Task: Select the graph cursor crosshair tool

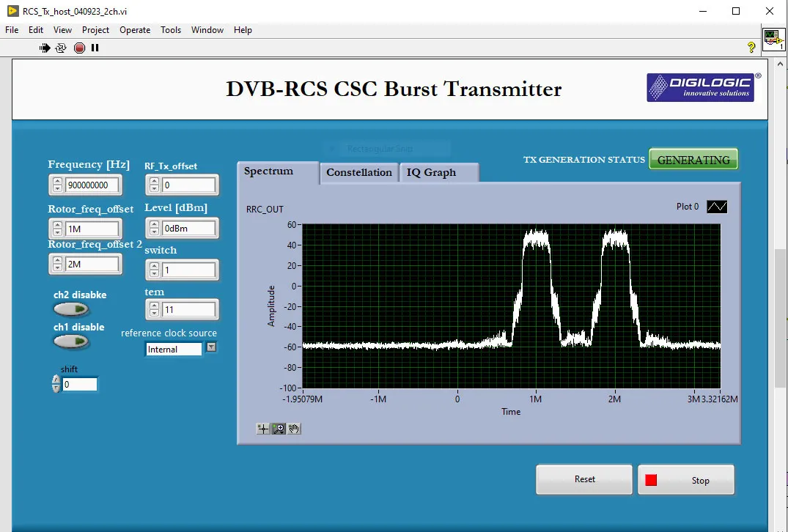Action: pyautogui.click(x=263, y=429)
